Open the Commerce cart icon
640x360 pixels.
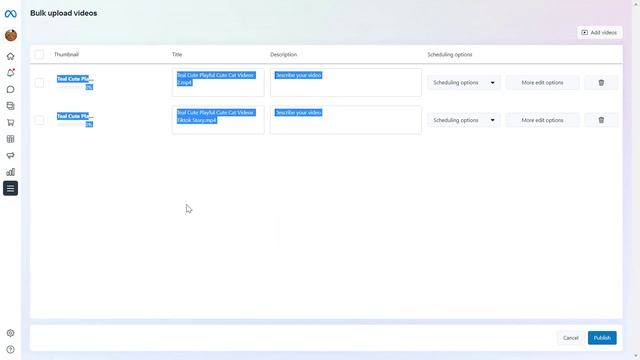point(11,122)
